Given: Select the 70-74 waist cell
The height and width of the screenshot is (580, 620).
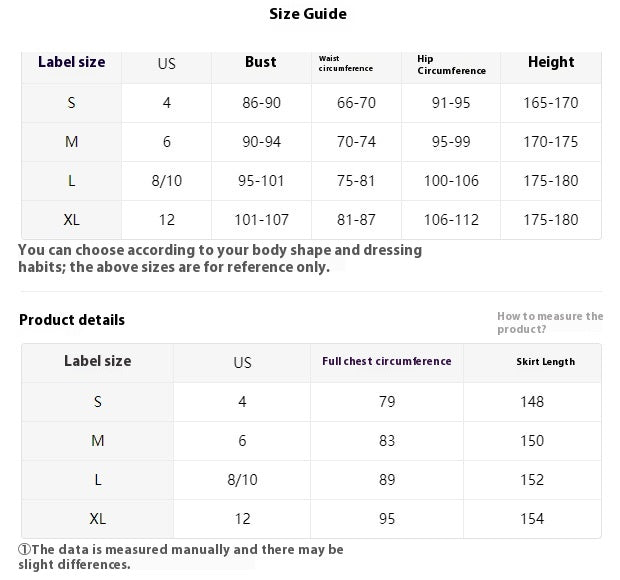Looking at the screenshot, I should [x=356, y=142].
